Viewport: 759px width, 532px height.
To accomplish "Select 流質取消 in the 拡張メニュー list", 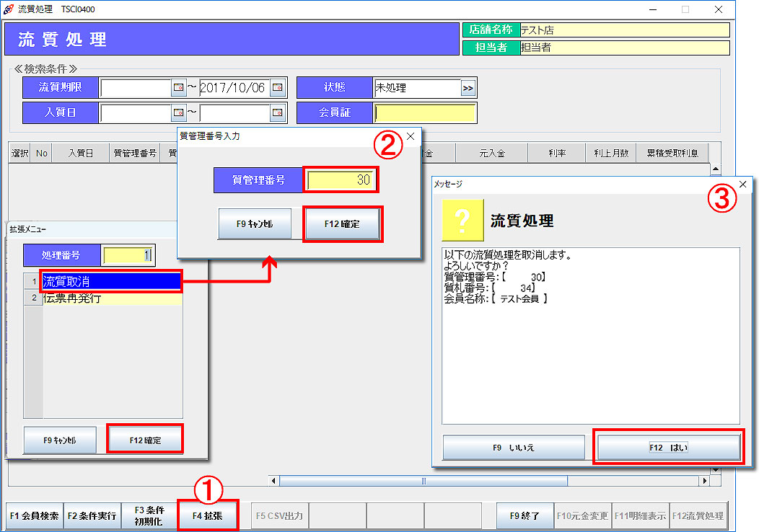I will tap(111, 281).
